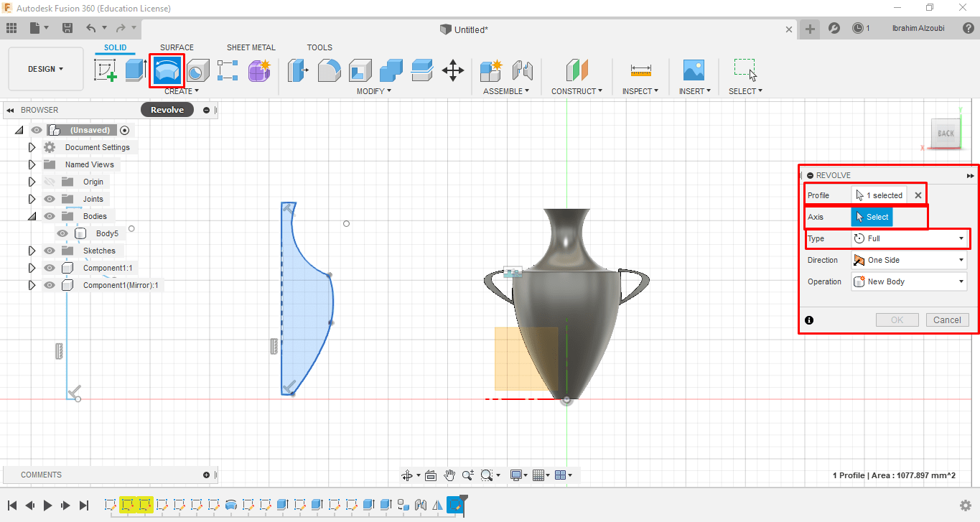Click the Save disk icon
Screen dimensions: 980x522
(67, 28)
